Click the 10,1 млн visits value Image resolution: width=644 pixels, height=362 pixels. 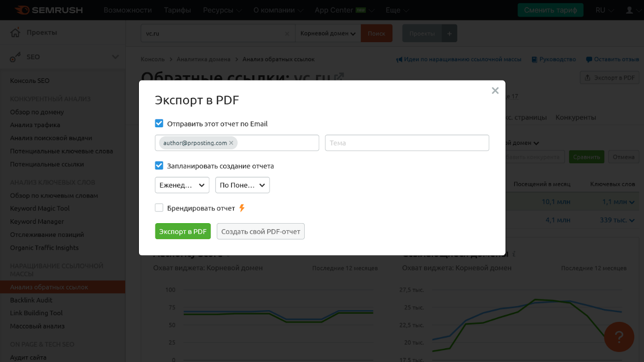coord(556,202)
